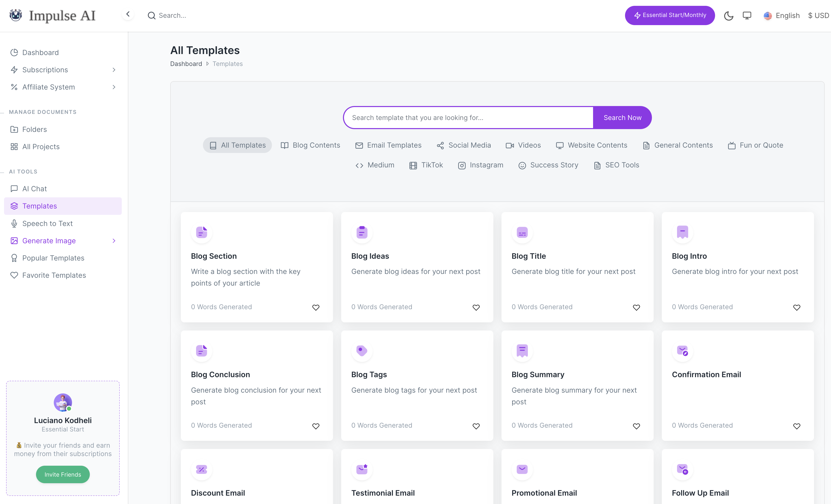Select the Social Media filter tab
Viewport: 831px width, 504px height.
[463, 145]
